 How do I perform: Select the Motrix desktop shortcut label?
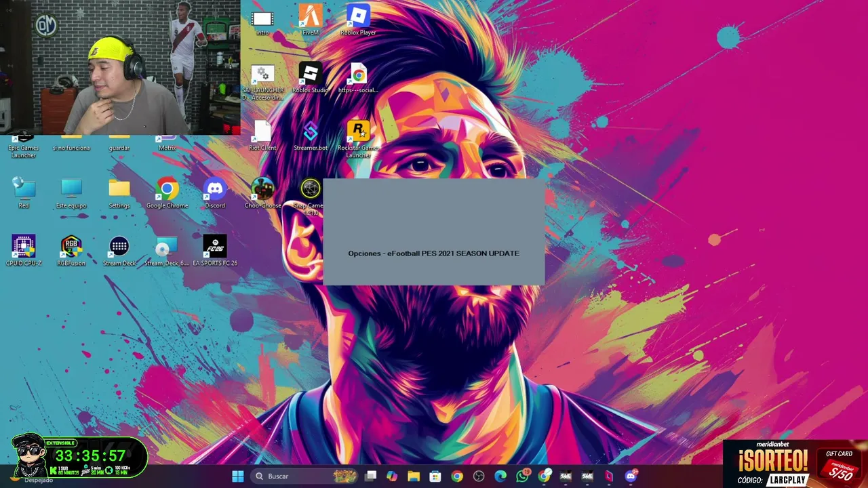pos(167,148)
